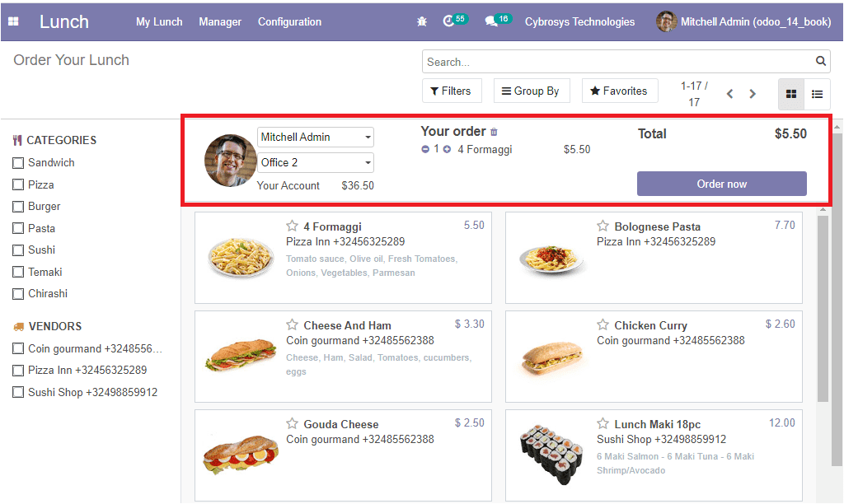Click the Lunch Maki 18pc image
This screenshot has width=844, height=504.
(551, 455)
